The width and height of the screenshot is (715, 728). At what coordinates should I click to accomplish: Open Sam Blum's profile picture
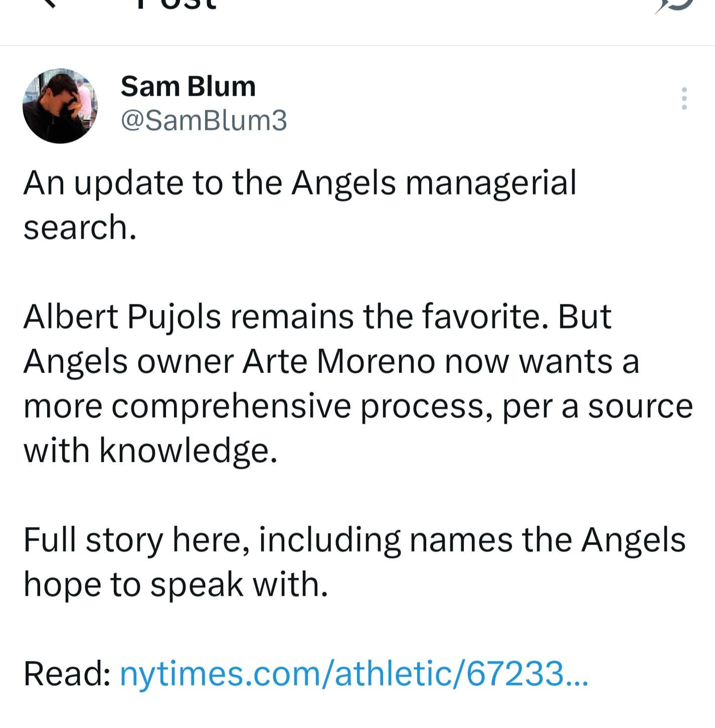[x=60, y=106]
